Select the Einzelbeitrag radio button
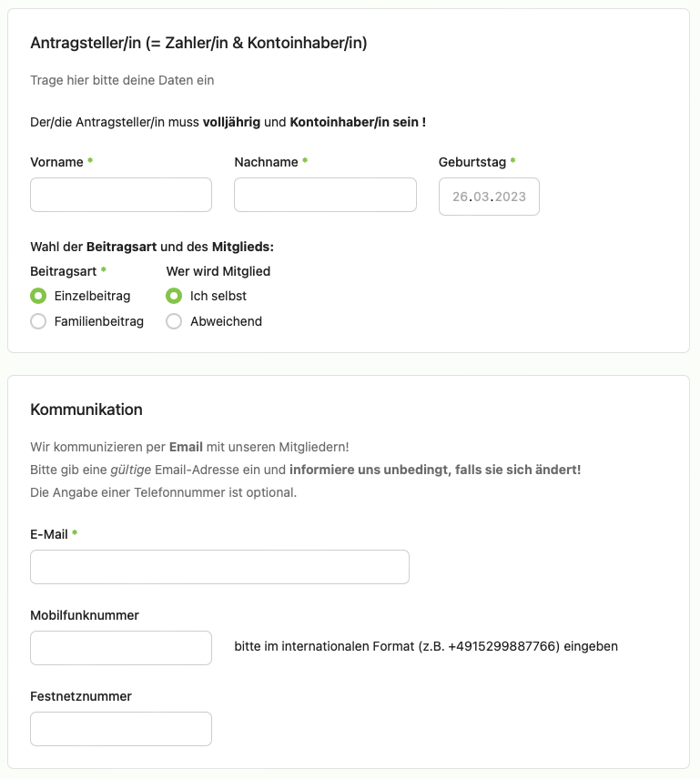This screenshot has width=700, height=779. click(x=38, y=296)
